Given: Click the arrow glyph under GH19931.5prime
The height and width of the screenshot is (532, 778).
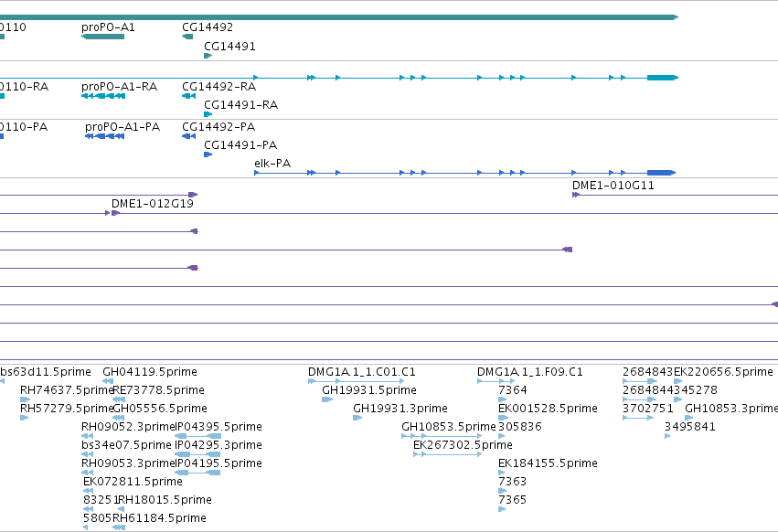Looking at the screenshot, I should click(327, 399).
